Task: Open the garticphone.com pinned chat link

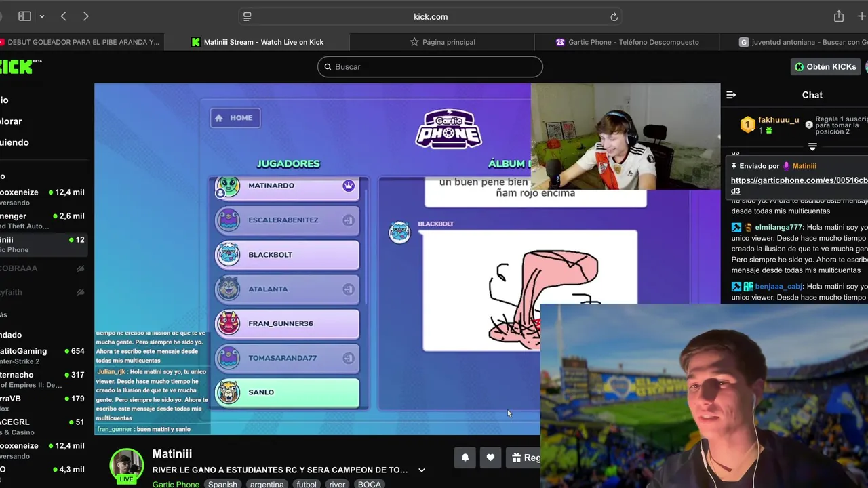Action: [799, 185]
